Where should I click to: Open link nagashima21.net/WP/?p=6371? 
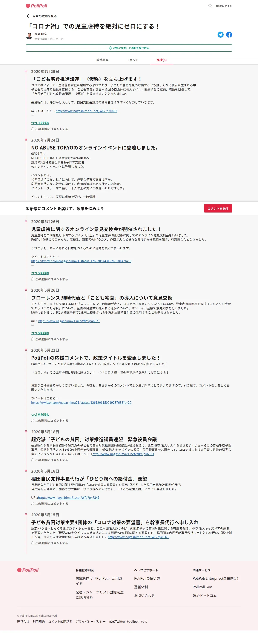[69, 321]
